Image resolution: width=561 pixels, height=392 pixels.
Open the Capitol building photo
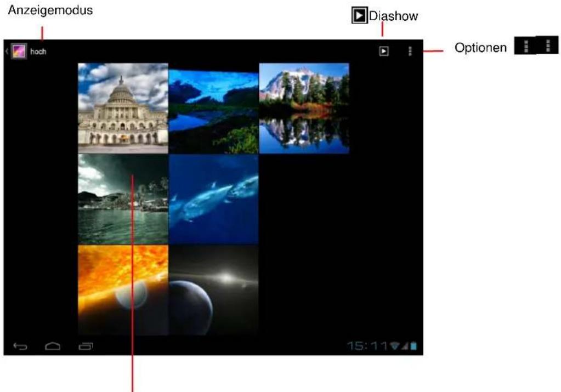click(x=123, y=109)
